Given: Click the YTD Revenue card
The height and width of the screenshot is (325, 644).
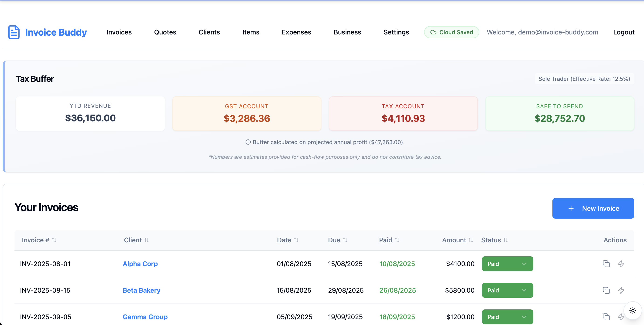Looking at the screenshot, I should tap(90, 113).
